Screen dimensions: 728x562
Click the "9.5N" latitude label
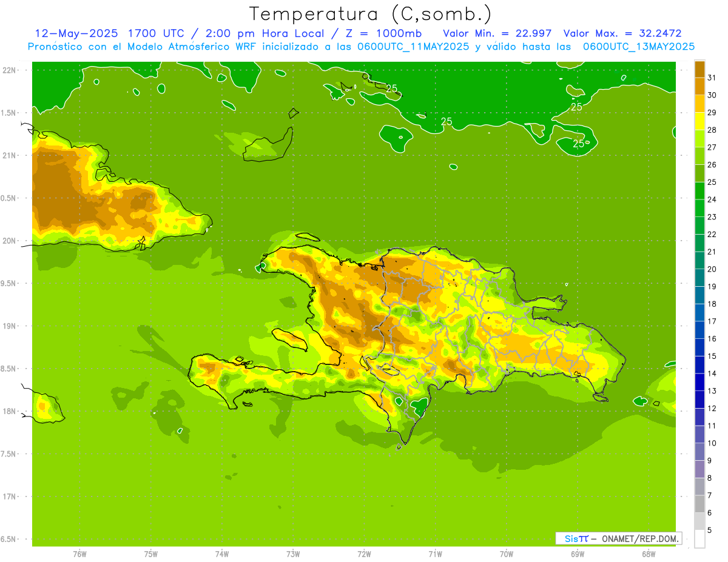(x=9, y=283)
